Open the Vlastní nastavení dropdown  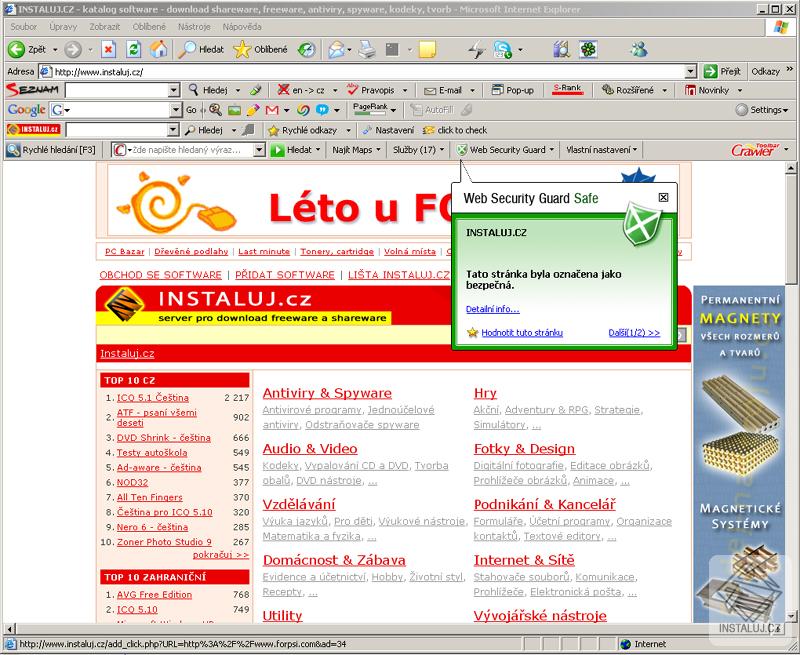click(x=635, y=149)
